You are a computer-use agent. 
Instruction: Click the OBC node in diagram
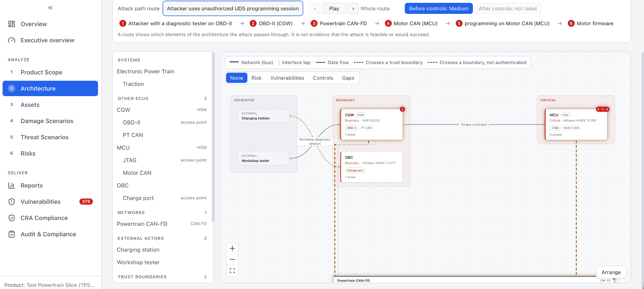tap(372, 167)
